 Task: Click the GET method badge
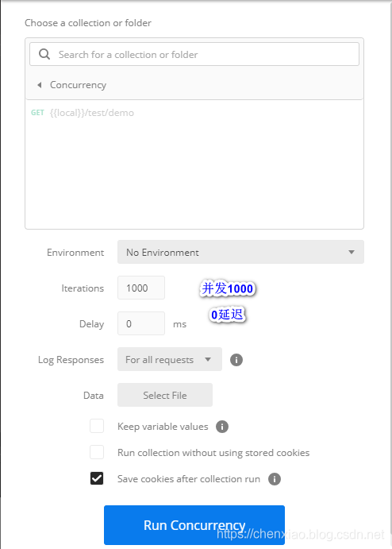[x=37, y=113]
